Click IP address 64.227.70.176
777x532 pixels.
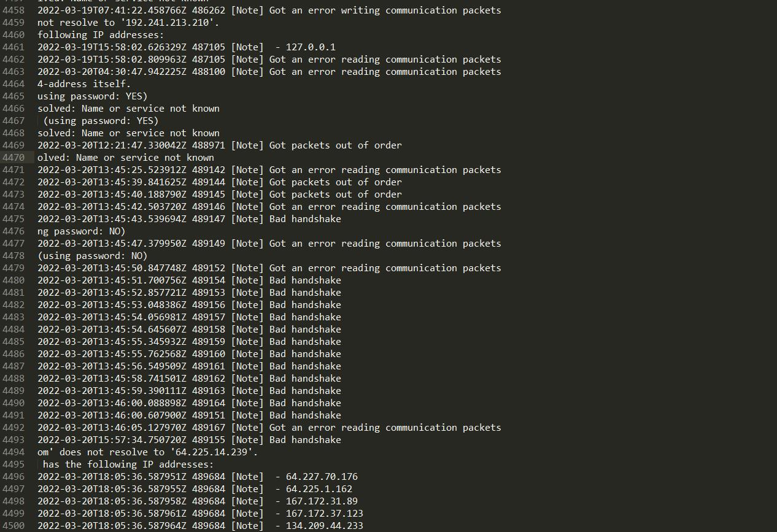[x=322, y=477]
